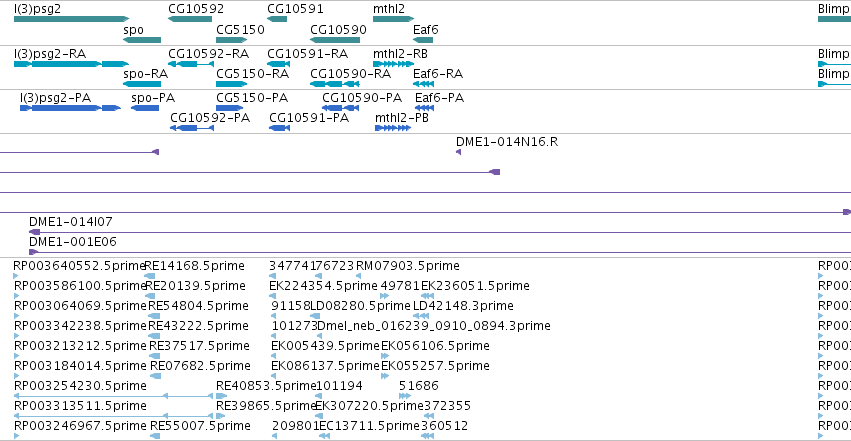The width and height of the screenshot is (851, 441).
Task: Select EK224354.5prime EST label
Action: tap(323, 286)
